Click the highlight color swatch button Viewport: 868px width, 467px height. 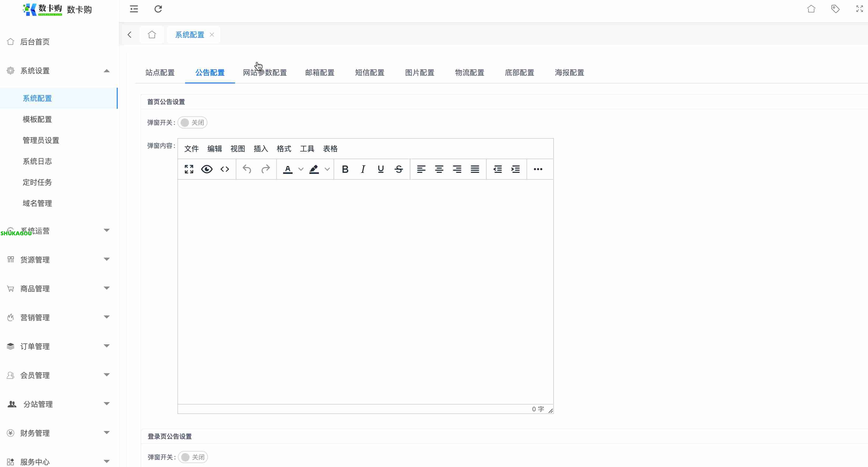coord(314,169)
